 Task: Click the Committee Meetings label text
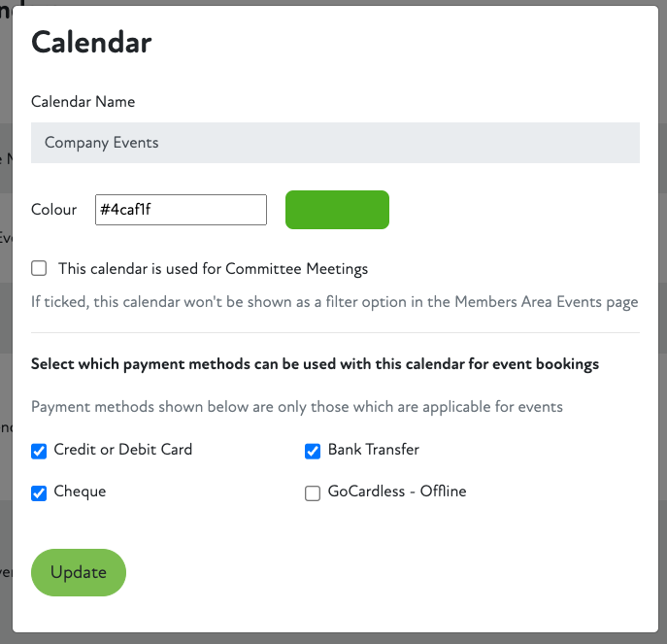click(213, 268)
